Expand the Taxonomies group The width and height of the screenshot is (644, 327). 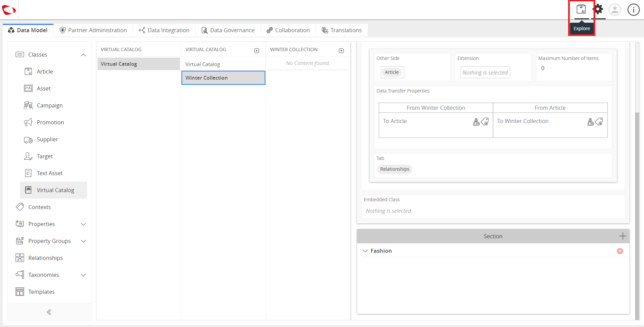[x=83, y=275]
